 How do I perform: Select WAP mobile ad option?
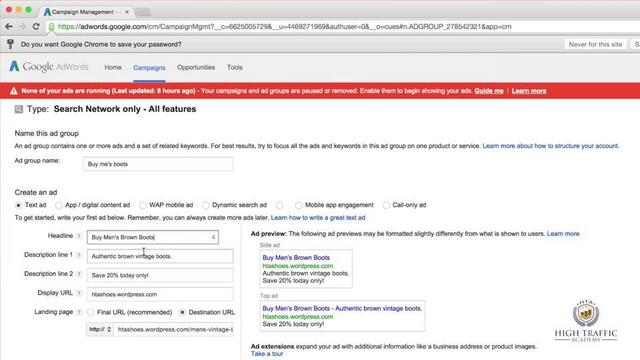click(142, 205)
